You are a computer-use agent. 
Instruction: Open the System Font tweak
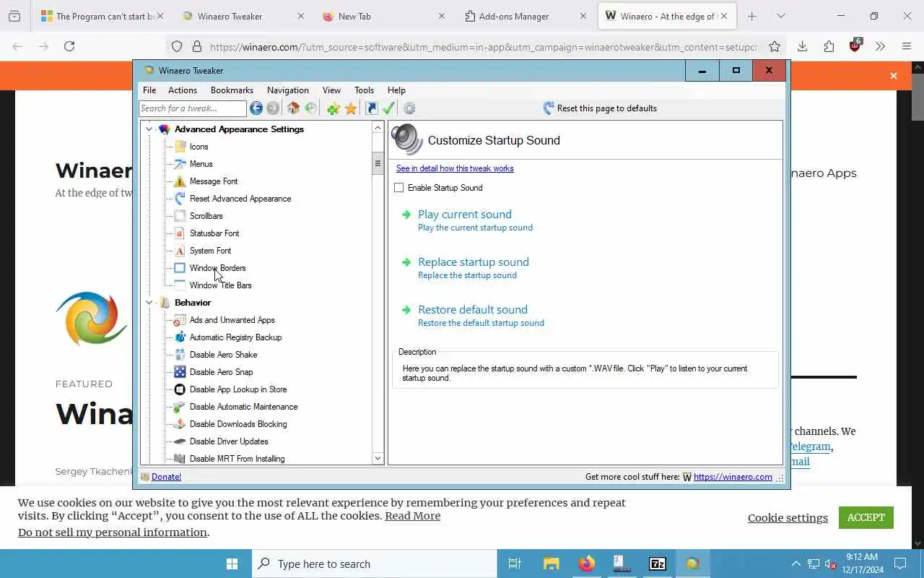[x=210, y=251]
